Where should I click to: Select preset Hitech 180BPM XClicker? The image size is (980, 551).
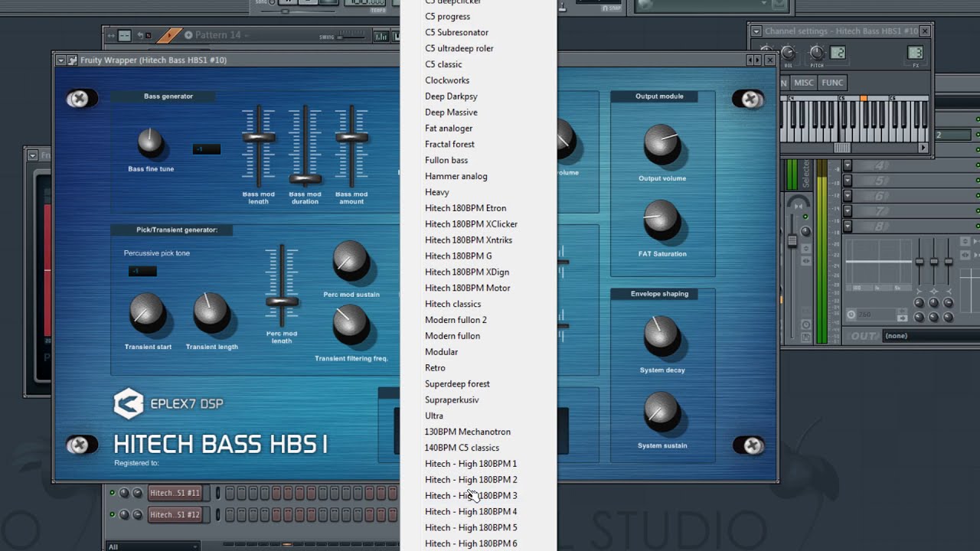coord(471,224)
